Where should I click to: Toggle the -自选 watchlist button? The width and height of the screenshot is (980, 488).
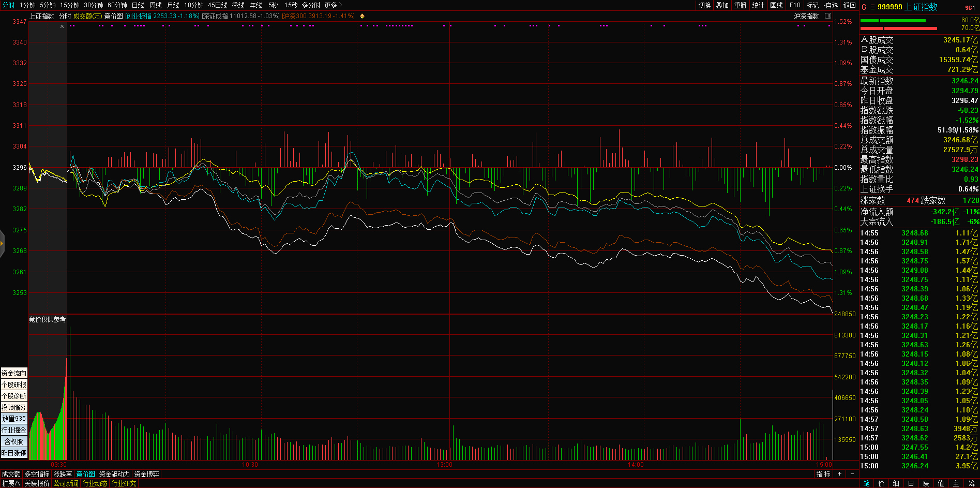pyautogui.click(x=831, y=5)
